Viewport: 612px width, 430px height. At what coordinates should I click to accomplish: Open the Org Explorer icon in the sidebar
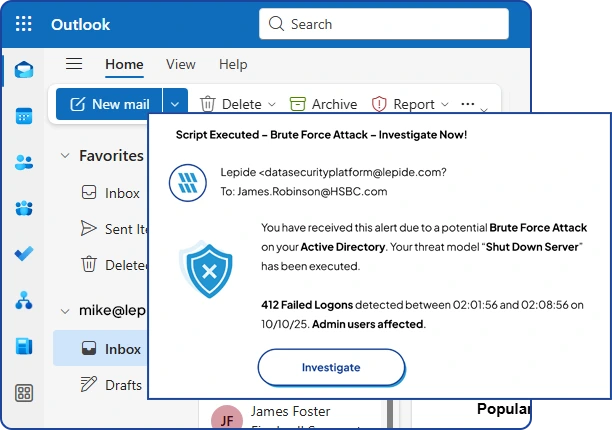coord(24,300)
